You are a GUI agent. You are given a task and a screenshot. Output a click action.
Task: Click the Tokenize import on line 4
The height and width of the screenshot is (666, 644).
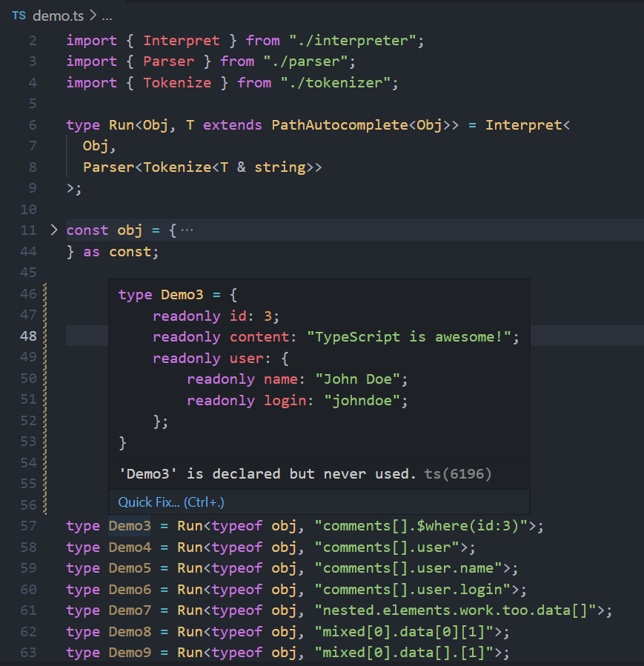click(177, 82)
